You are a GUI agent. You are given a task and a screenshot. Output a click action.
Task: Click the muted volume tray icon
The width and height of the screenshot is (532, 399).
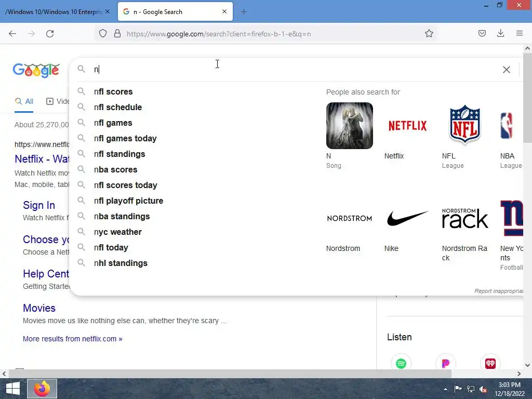pos(483,389)
